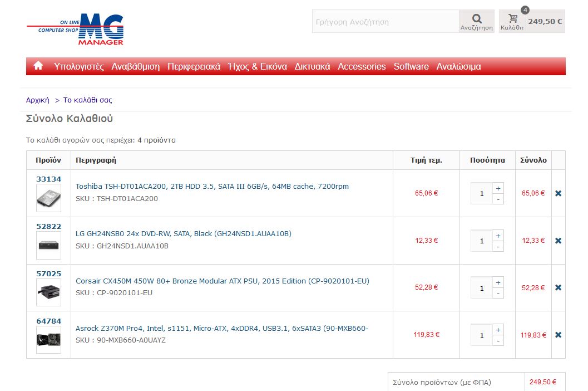The width and height of the screenshot is (588, 391).
Task: Remove LG DVD-RW from cart
Action: 559,241
